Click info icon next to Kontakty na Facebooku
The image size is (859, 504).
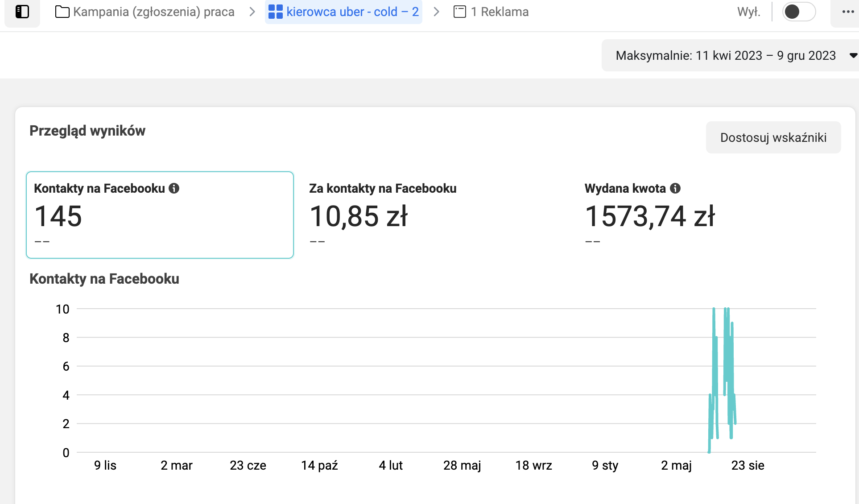pos(174,188)
